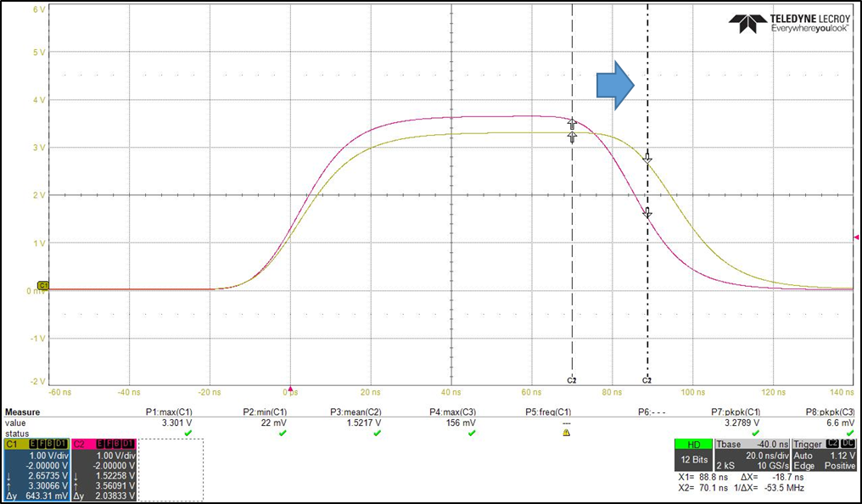Select the P3:mean(C2) measurement column
862x504 pixels.
(355, 423)
